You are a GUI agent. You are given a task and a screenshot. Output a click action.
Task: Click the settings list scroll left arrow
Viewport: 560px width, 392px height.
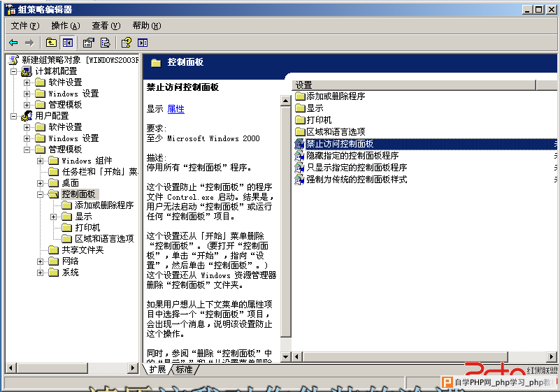(x=297, y=356)
